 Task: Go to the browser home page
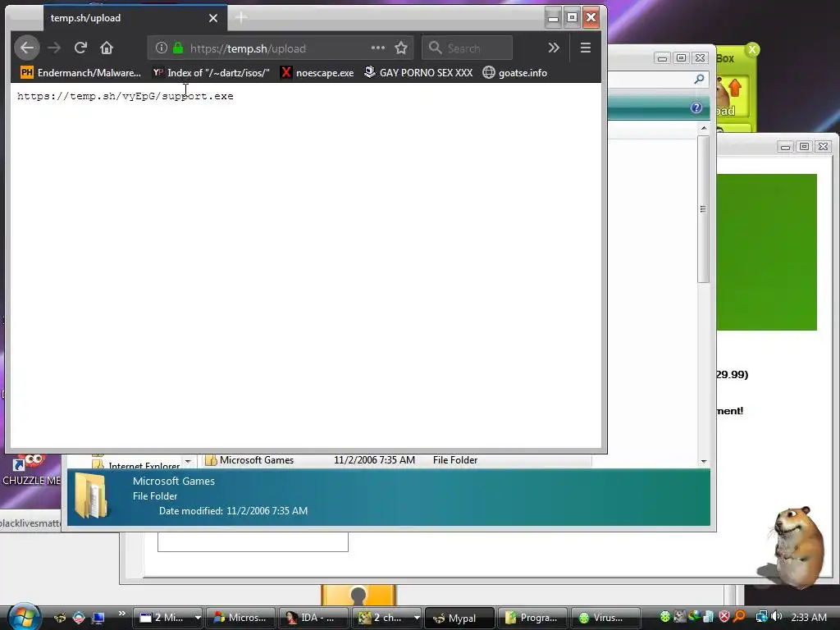(x=107, y=48)
